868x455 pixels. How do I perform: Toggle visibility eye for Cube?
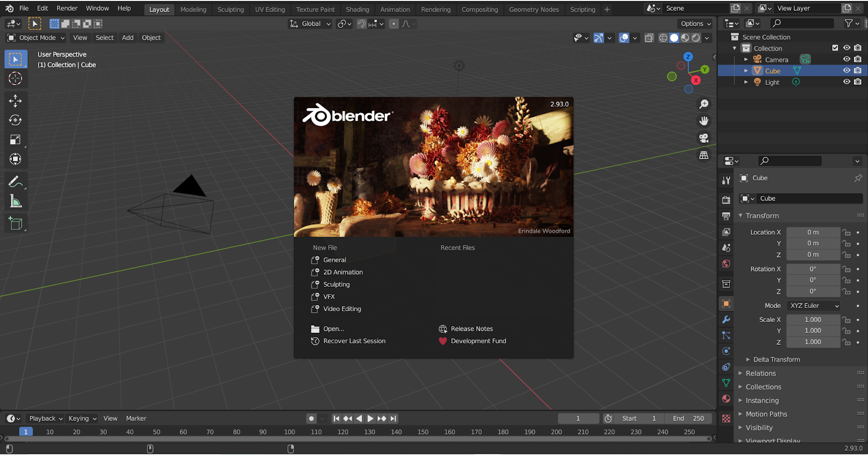846,71
